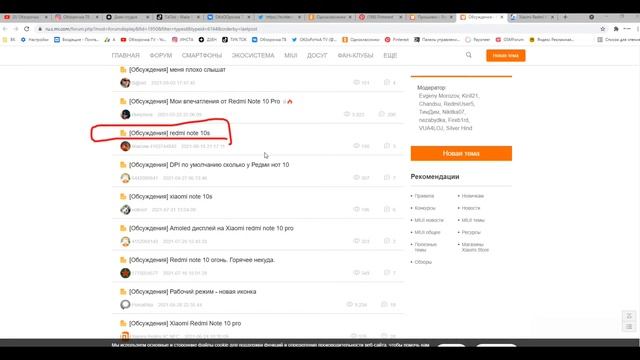640x360 pixels.
Task: Click views eye icon on 'Рабочий режим' row
Action: pos(349,304)
